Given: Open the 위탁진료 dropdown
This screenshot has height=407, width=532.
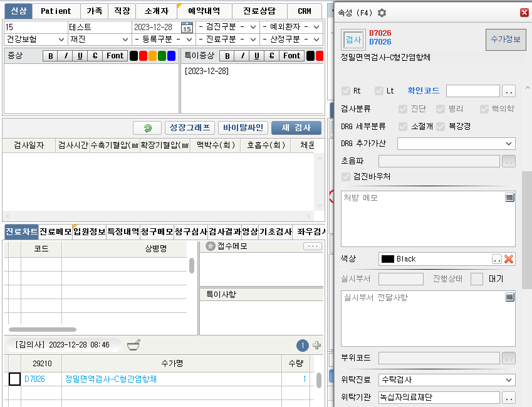Looking at the screenshot, I should (446, 379).
